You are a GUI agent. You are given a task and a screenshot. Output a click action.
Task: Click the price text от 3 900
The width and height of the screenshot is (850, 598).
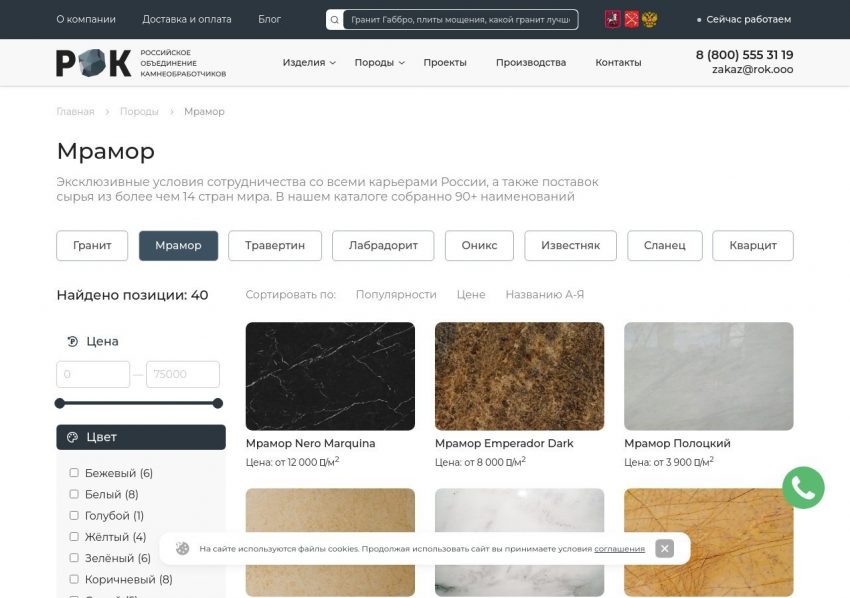(669, 462)
